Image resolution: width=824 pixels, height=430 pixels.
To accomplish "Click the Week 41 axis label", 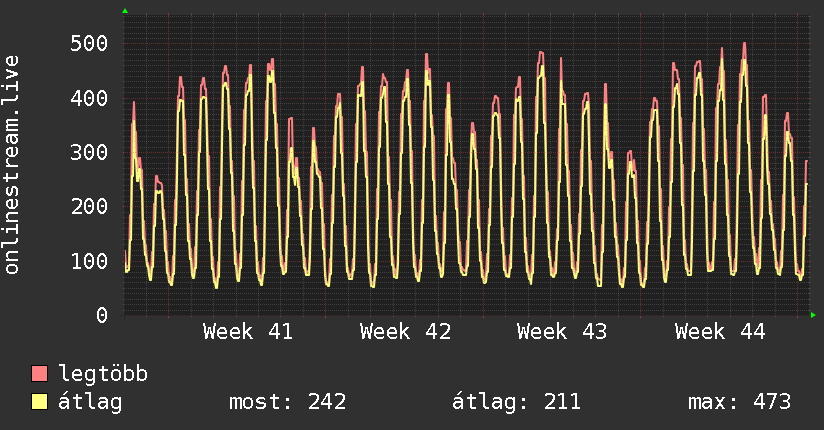I will (248, 332).
